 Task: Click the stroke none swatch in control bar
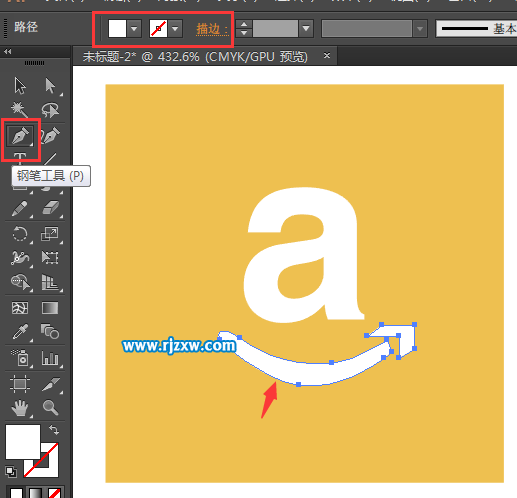coord(158,29)
